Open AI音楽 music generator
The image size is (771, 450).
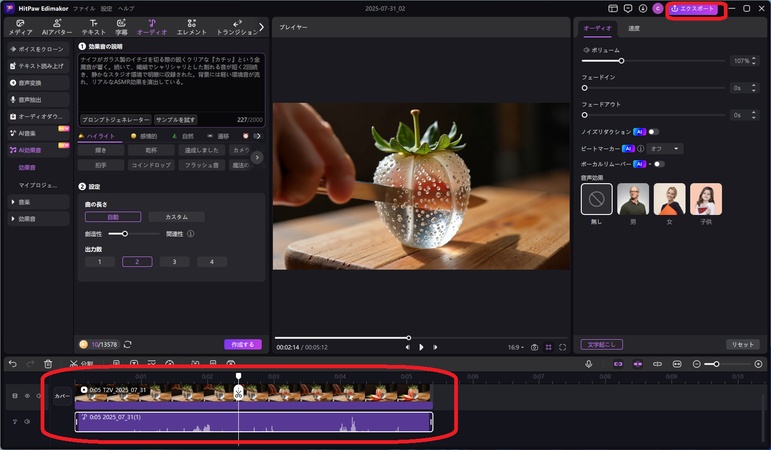tap(38, 133)
